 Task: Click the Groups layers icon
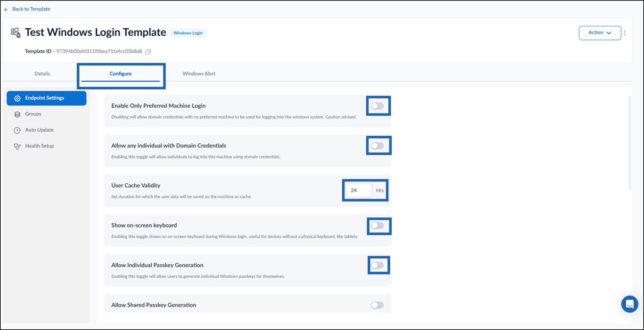point(17,114)
